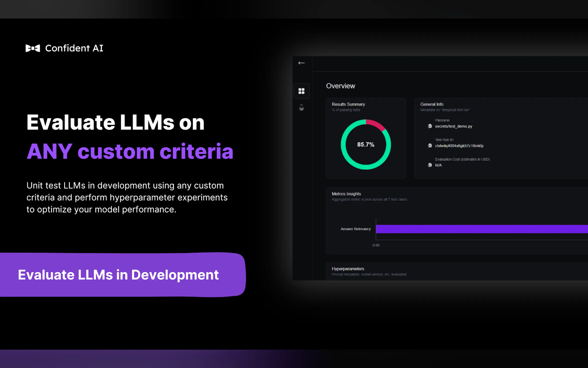Click the Answer Relevancy axis label
This screenshot has height=368, width=588.
[x=355, y=229]
